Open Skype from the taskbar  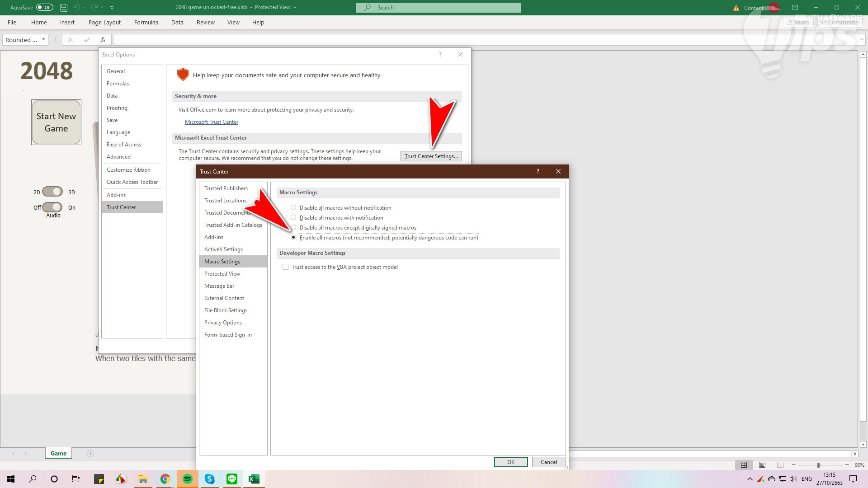(x=209, y=479)
